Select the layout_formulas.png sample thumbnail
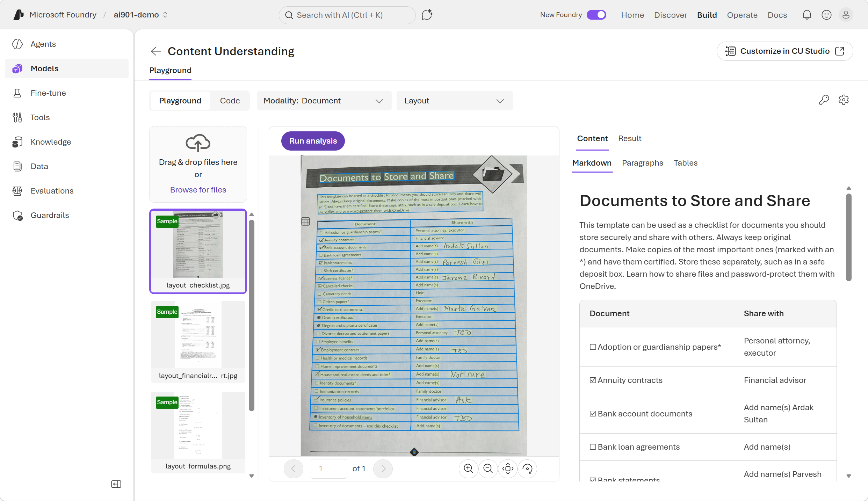This screenshot has height=501, width=868. 198,432
